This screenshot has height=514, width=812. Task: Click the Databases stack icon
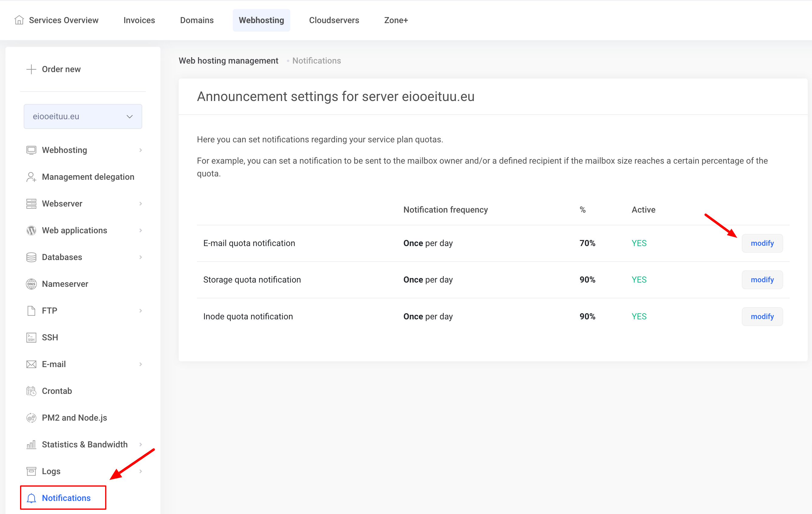31,257
